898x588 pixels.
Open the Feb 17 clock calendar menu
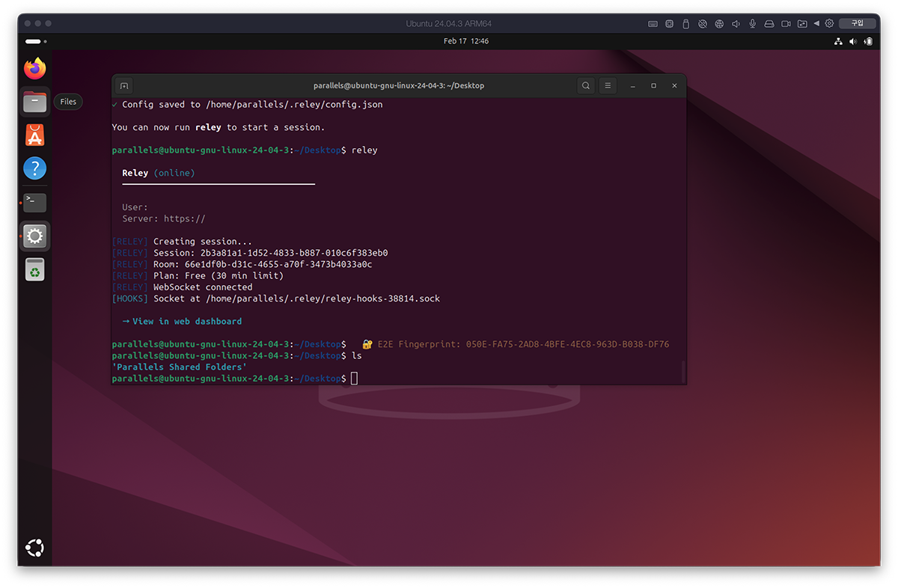coord(465,41)
